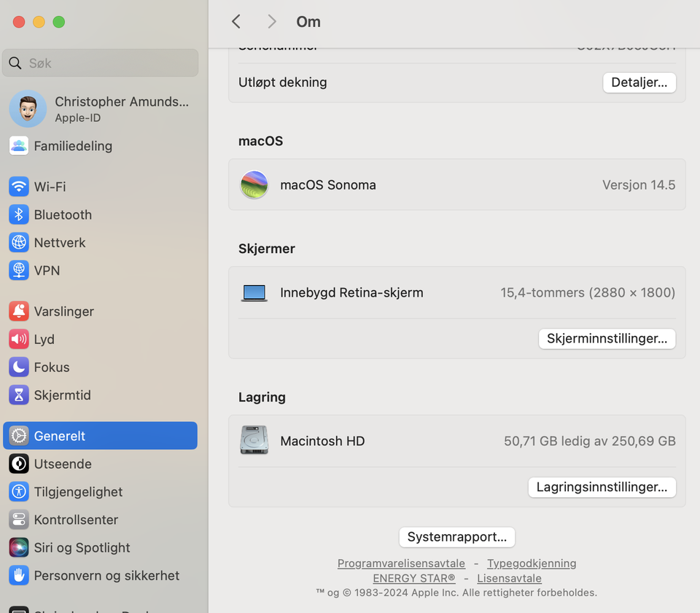Open the ENERGY STAR link

click(414, 578)
